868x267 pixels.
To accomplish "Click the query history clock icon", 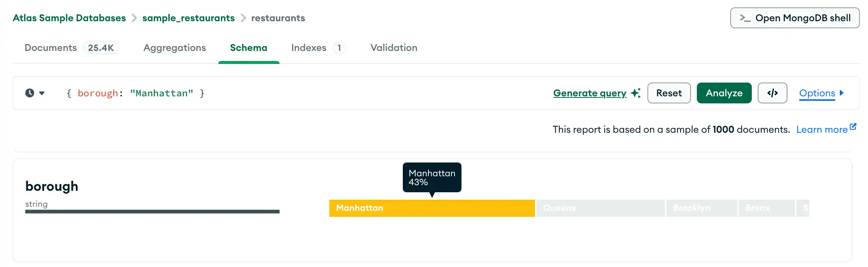I will 30,93.
